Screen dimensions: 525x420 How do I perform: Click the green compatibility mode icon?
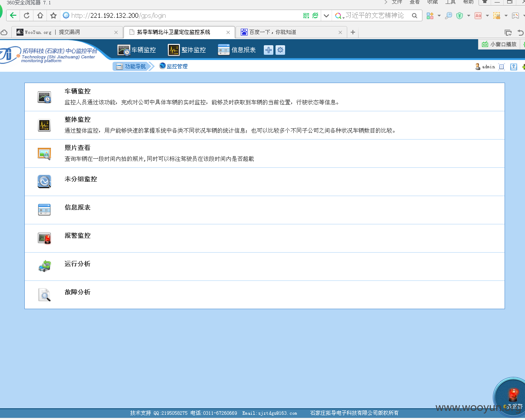[316, 16]
